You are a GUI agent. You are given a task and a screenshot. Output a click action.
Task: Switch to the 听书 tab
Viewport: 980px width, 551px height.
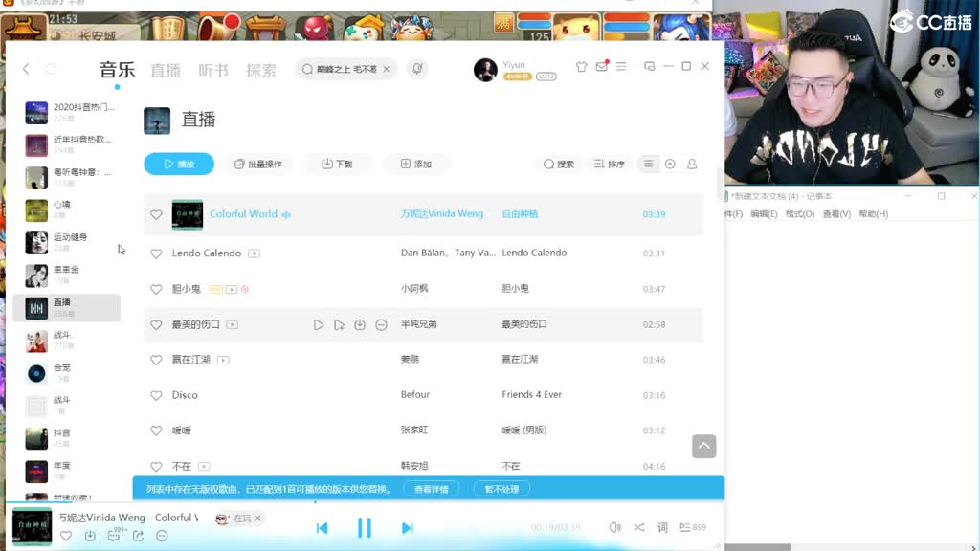[213, 70]
